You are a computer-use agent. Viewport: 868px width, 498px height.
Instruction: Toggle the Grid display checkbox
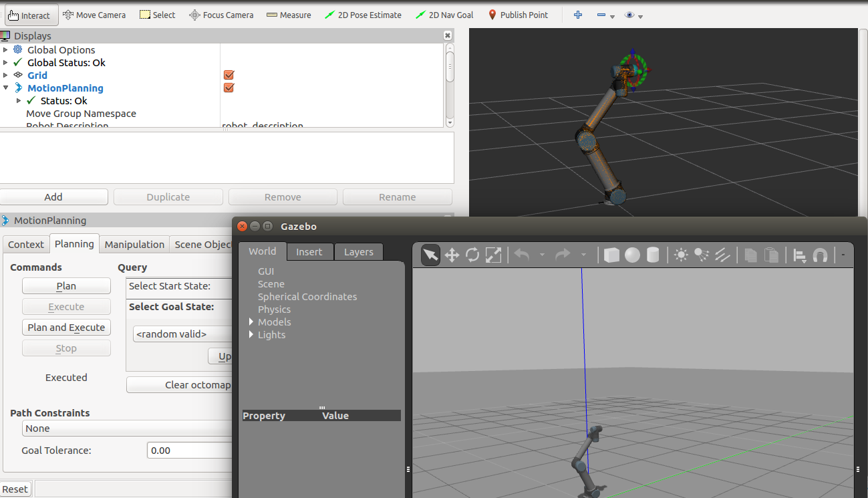pos(229,76)
